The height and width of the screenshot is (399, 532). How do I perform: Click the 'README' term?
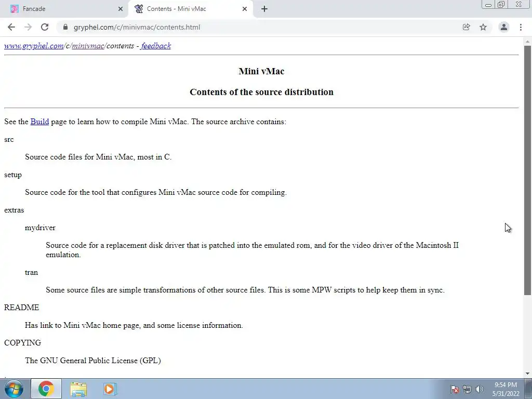pos(21,308)
